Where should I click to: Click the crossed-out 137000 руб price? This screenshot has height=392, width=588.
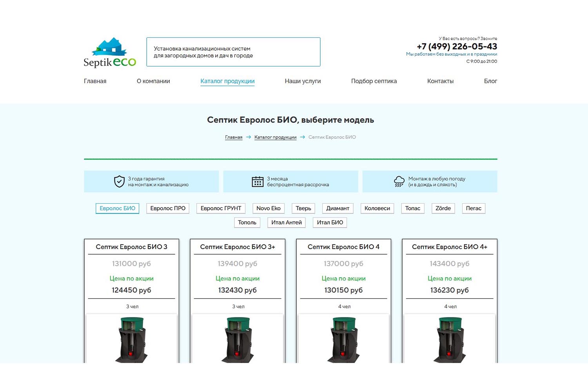pos(343,264)
